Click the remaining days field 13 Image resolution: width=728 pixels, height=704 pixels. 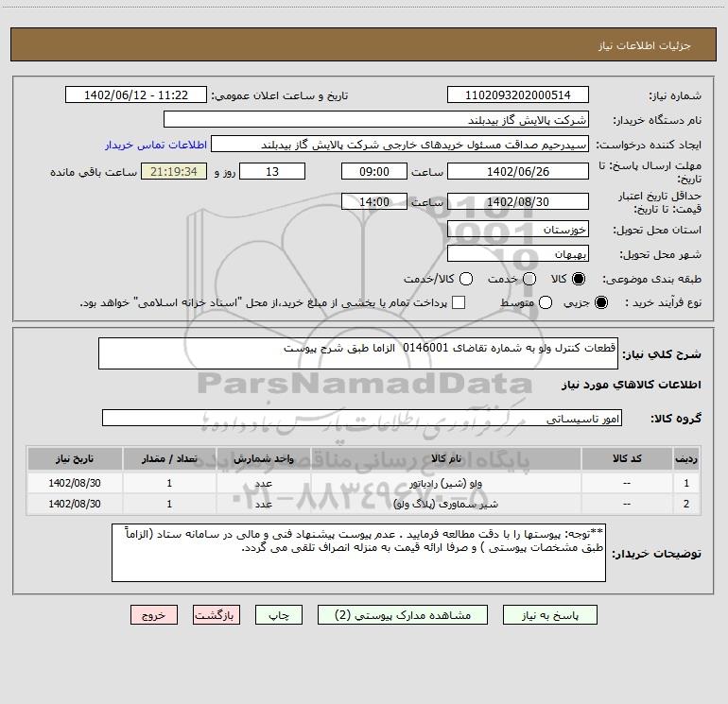272,171
